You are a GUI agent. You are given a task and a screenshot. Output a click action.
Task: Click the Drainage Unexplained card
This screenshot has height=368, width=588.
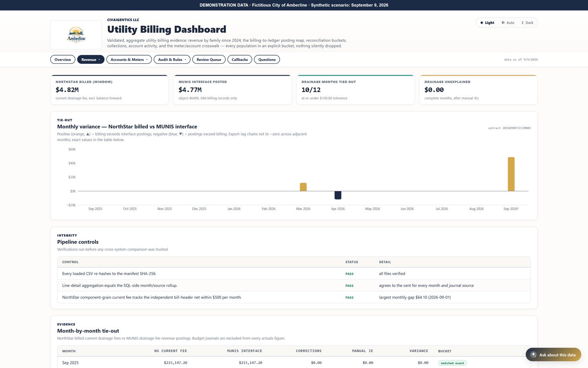tap(478, 90)
